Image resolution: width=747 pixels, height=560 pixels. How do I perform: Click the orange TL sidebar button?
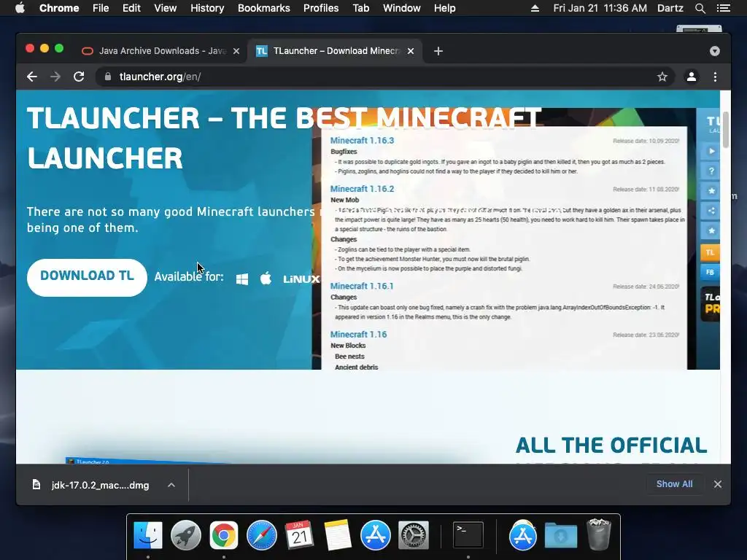(x=711, y=252)
